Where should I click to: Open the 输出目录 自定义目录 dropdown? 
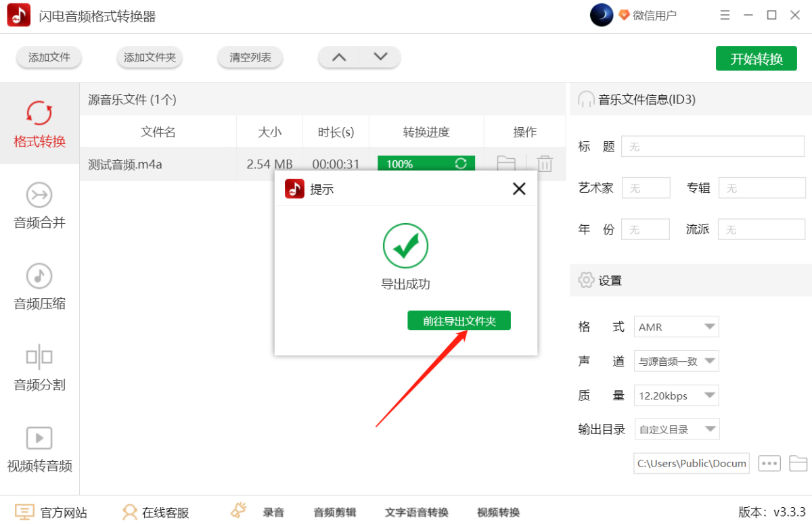click(676, 429)
